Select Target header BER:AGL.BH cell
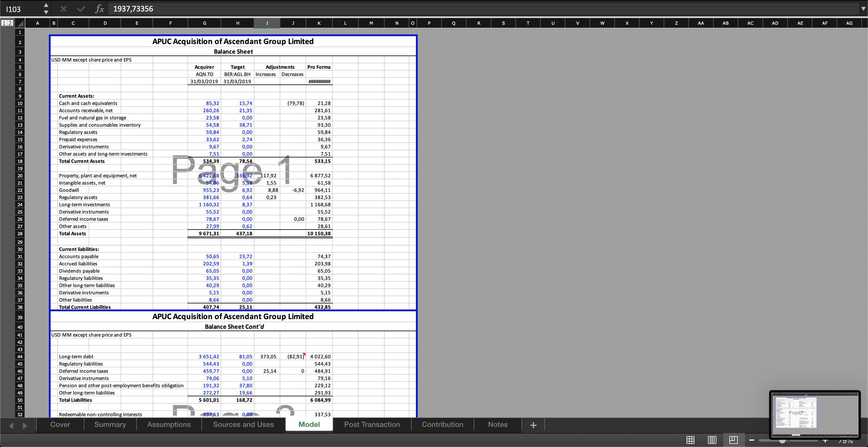 pos(237,74)
